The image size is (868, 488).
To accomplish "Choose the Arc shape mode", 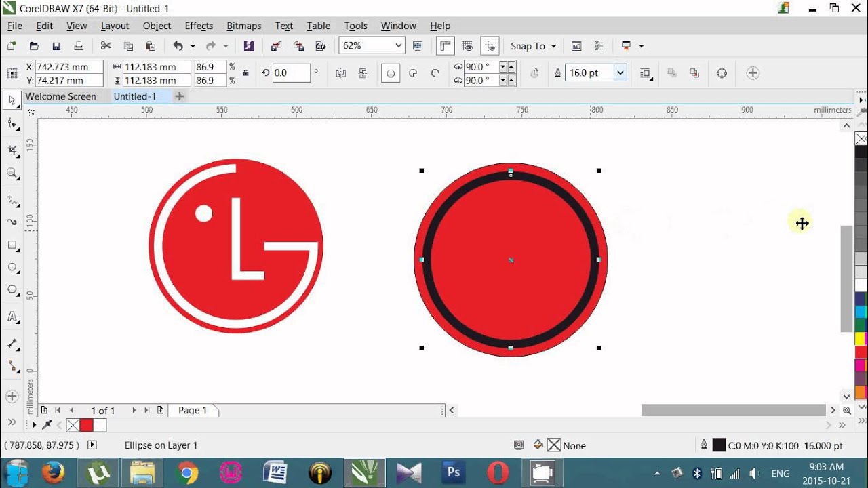I will (x=435, y=73).
